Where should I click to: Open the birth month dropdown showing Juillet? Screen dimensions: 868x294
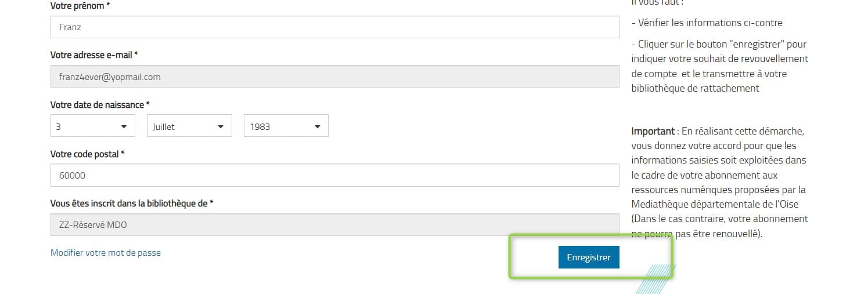[x=189, y=126]
